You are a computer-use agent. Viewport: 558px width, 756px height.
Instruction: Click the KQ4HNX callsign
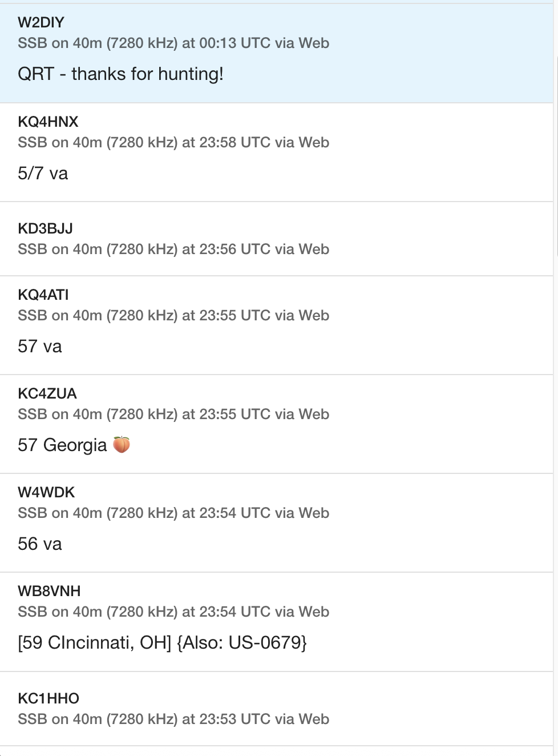48,122
